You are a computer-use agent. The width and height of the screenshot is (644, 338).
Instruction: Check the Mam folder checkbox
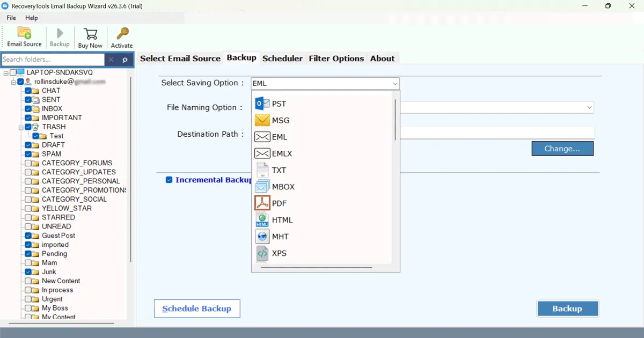click(28, 263)
